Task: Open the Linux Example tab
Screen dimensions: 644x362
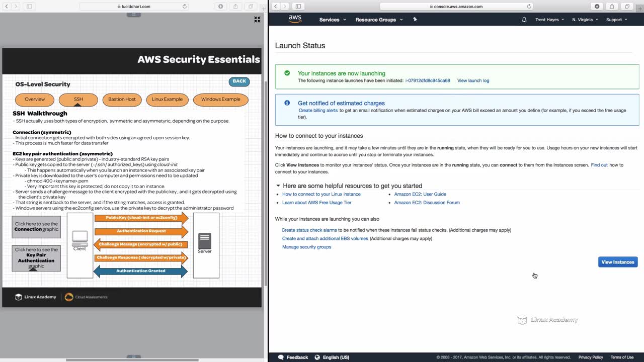Action: tap(167, 100)
